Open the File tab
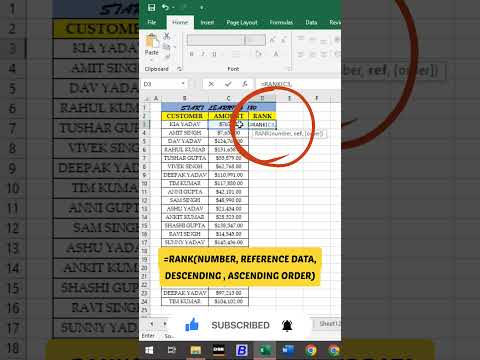This screenshot has height=360, width=480. coord(152,22)
